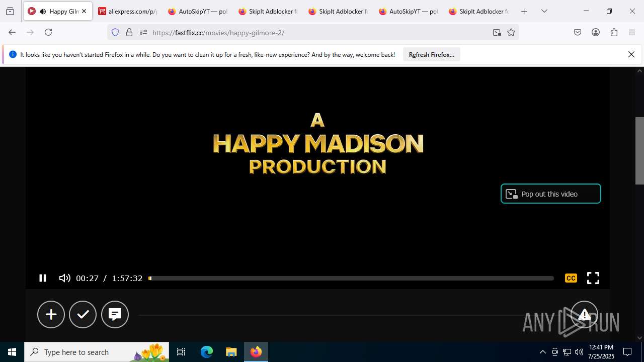
Task: Bookmark this page with star icon
Action: [511, 32]
